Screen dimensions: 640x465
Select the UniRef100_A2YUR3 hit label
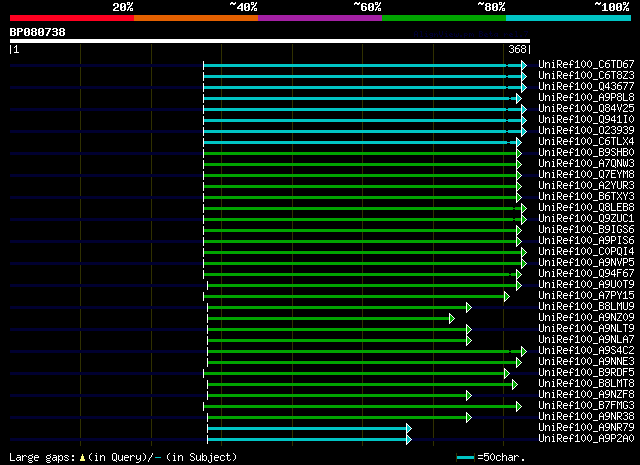pos(586,186)
